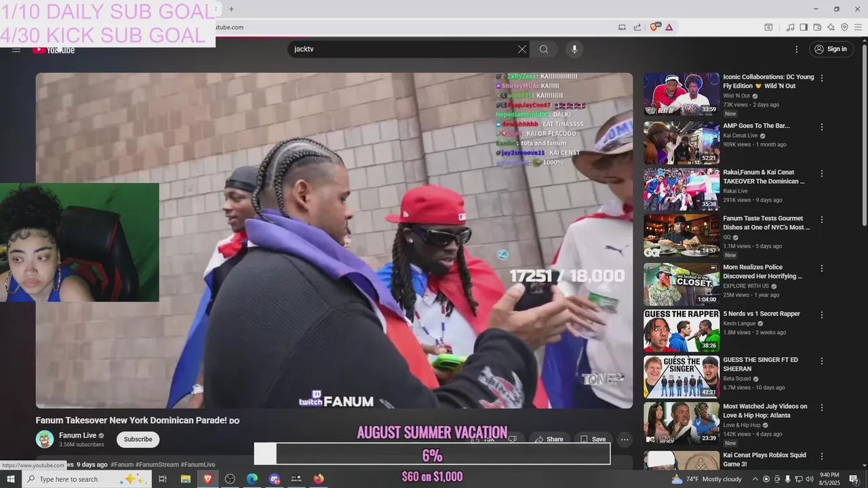Open options for Iconic Collaborations video

coord(822,79)
